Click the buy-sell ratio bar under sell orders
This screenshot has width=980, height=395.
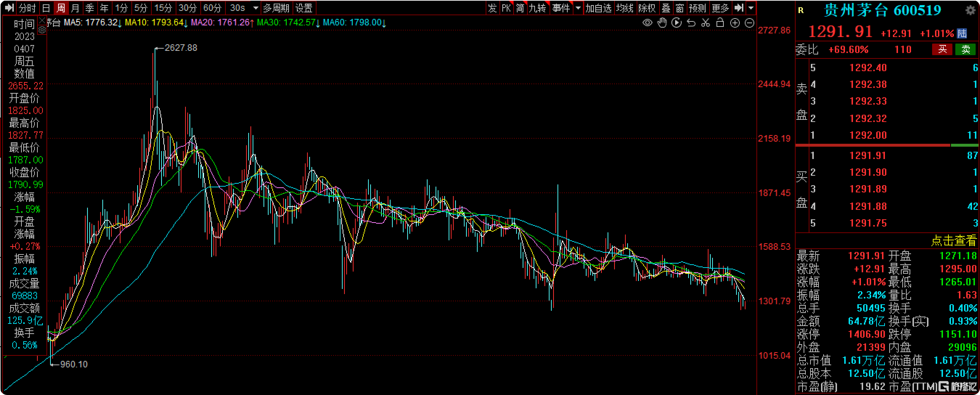click(x=886, y=145)
